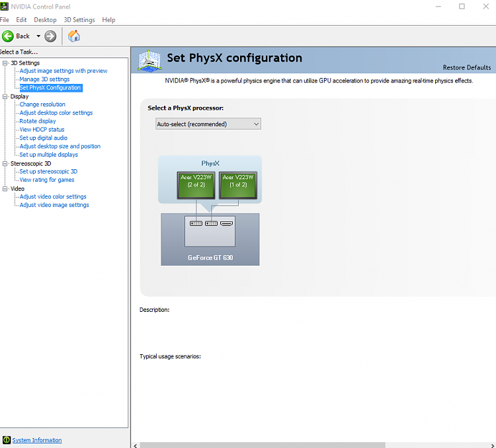Open the Help menu

point(108,20)
